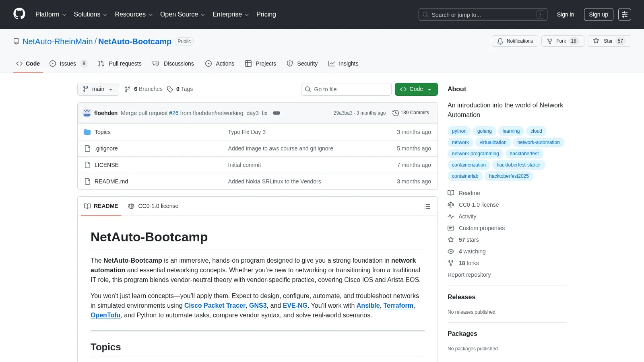Follow the Ansible link
Screen dimensions: 644x362
click(x=368, y=306)
